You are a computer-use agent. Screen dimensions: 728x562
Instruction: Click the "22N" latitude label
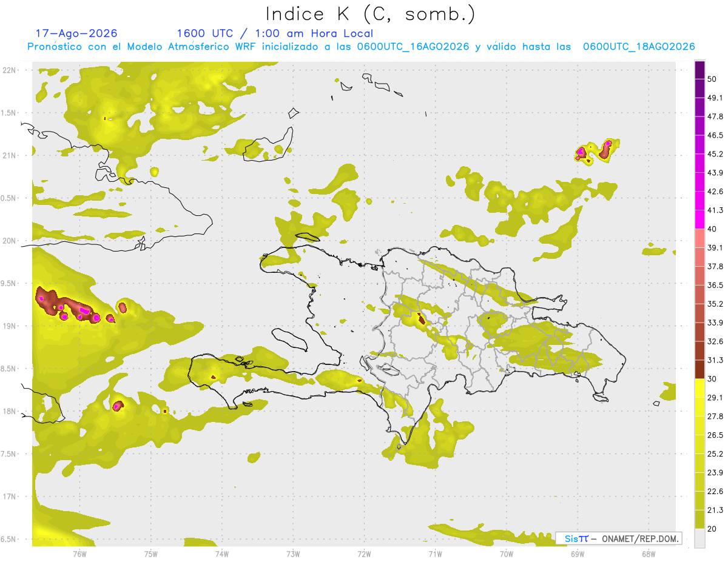coord(9,70)
